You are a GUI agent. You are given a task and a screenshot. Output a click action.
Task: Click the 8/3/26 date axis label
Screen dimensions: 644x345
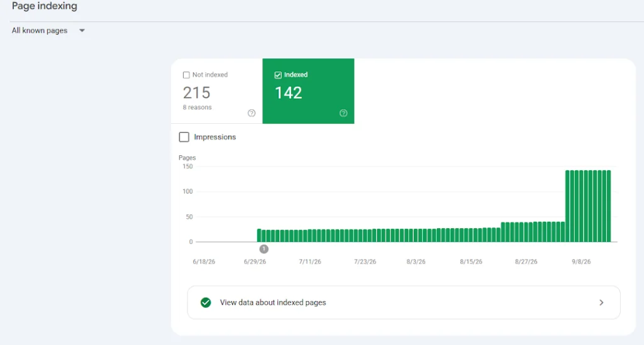(x=416, y=261)
